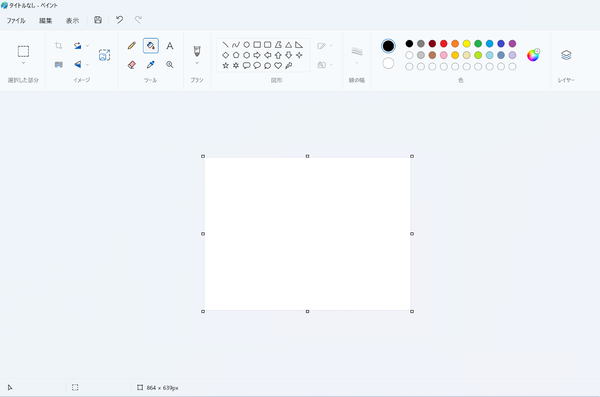This screenshot has width=600, height=397.
Task: Click the crop image icon
Action: click(x=59, y=46)
